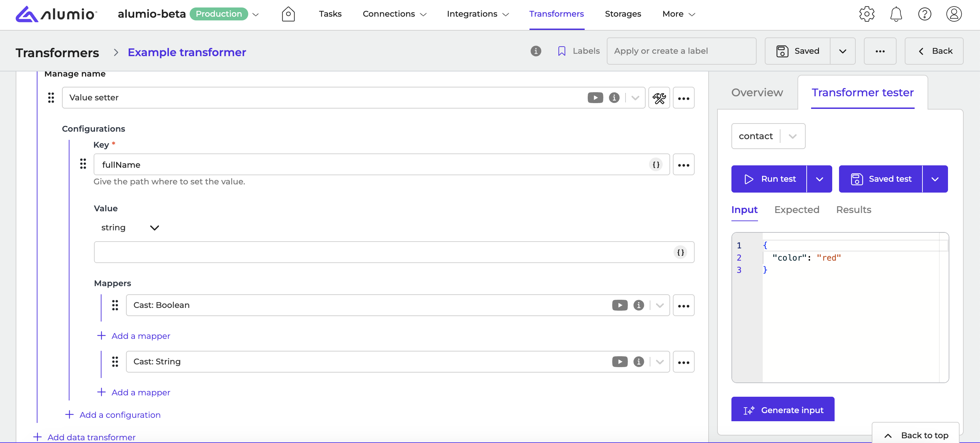Viewport: 980px width, 443px height.
Task: Open settings gear in top bar
Action: point(867,14)
